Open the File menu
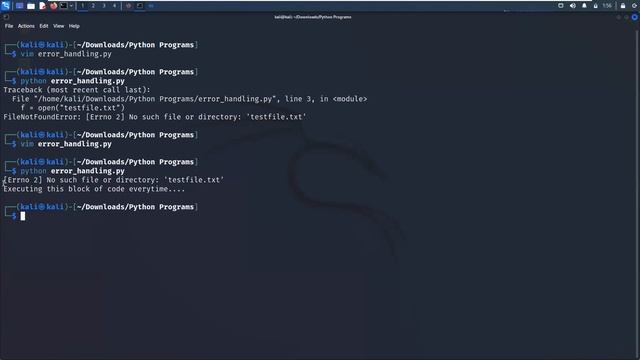The height and width of the screenshot is (360, 640). coord(9,26)
